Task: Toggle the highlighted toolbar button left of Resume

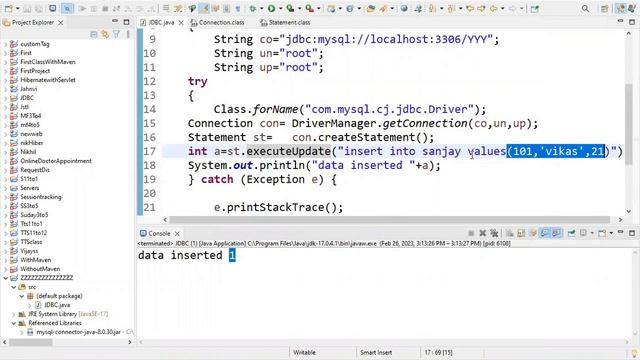Action: pos(67,9)
